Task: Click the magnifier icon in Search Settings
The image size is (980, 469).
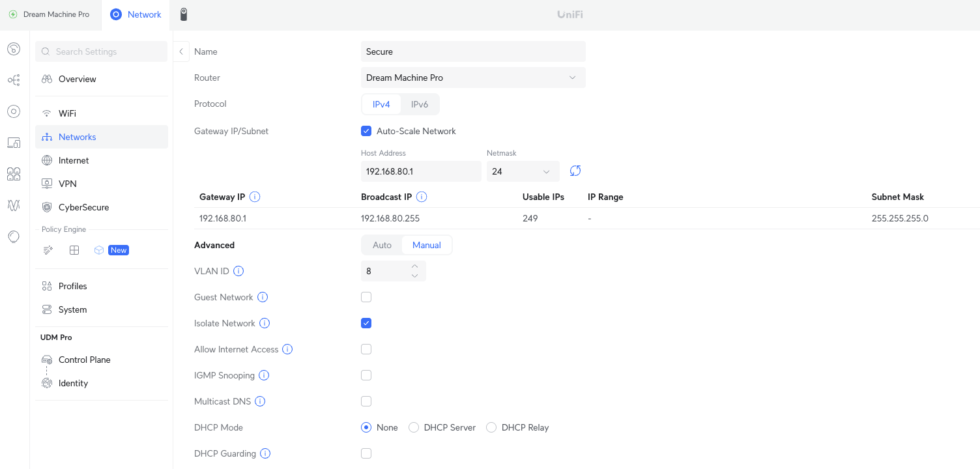Action: [x=46, y=51]
